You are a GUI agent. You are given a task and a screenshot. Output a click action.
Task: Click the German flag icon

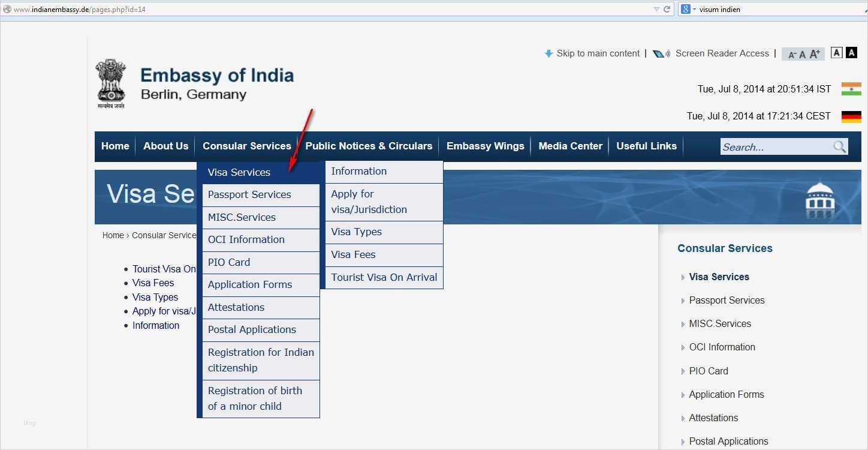click(x=851, y=116)
